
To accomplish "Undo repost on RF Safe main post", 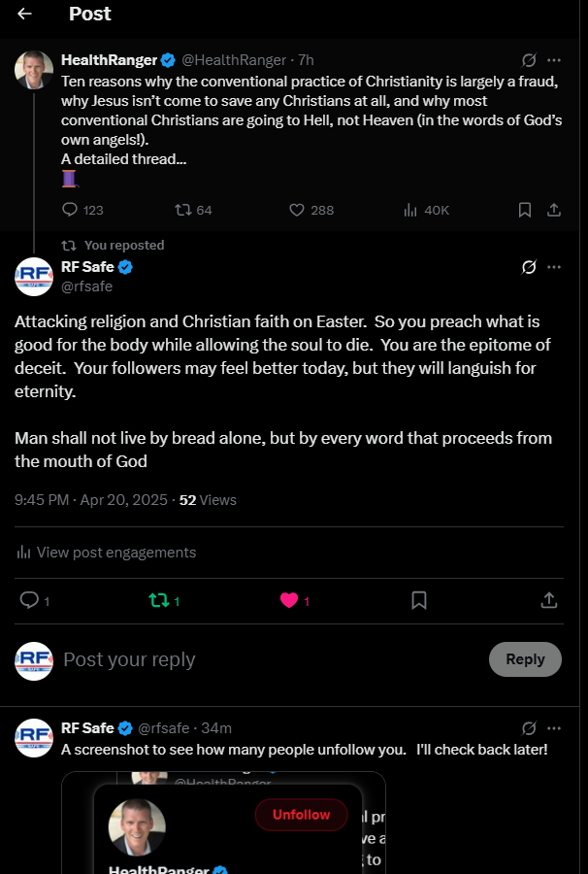I will pyautogui.click(x=159, y=600).
